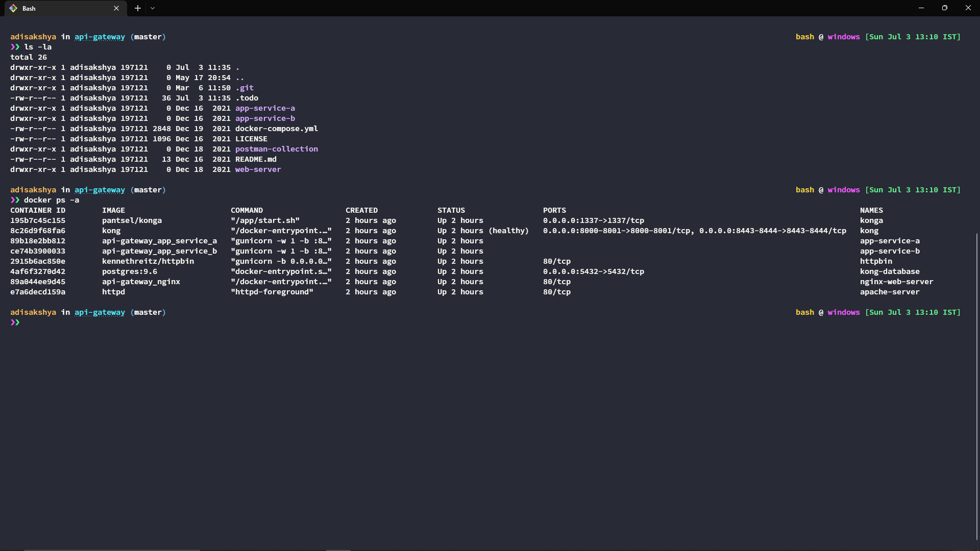The width and height of the screenshot is (980, 551).
Task: Close the terminal window
Action: coord(968,8)
